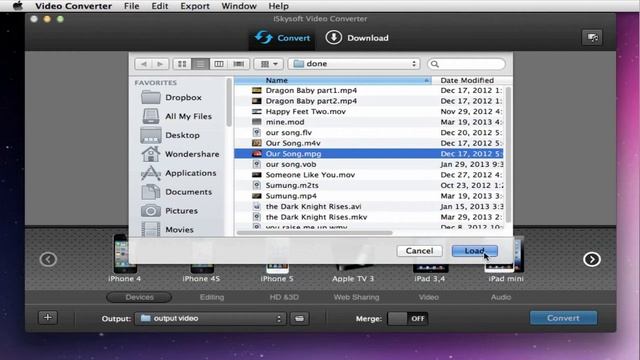The image size is (640, 360).
Task: Open the Audio format category
Action: [x=501, y=297]
